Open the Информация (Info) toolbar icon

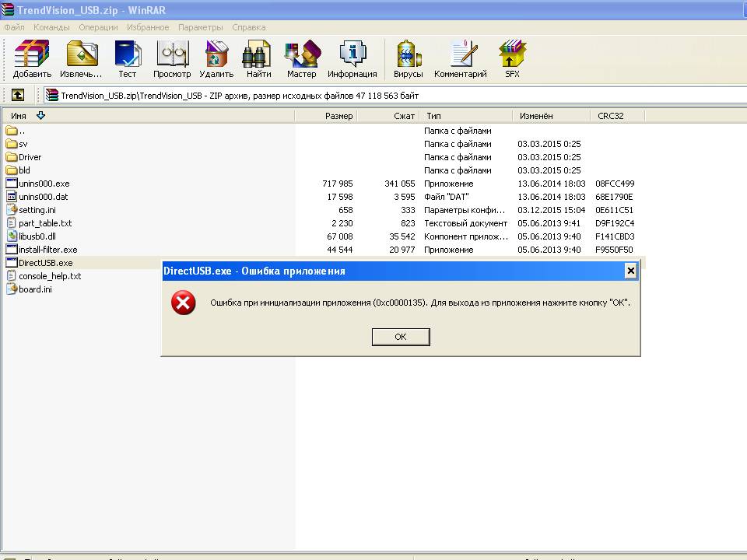tap(352, 59)
